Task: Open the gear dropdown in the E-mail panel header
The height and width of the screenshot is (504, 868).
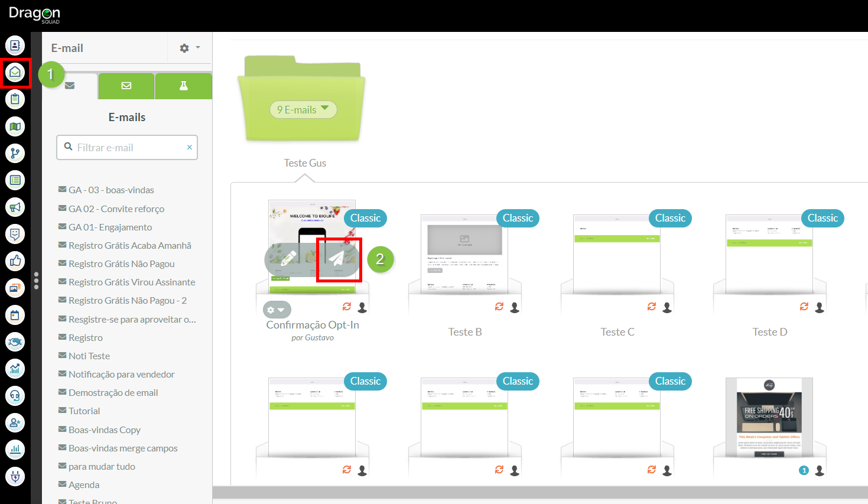Action: 185,48
